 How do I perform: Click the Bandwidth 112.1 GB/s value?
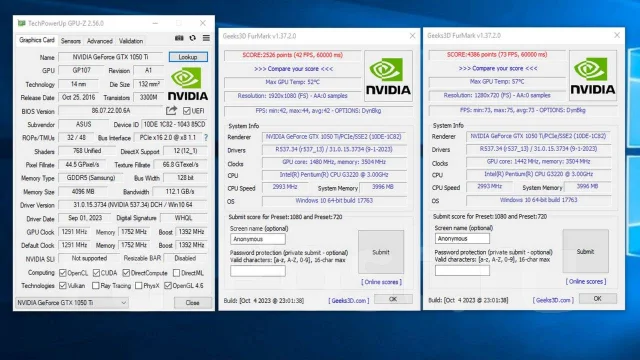coord(180,191)
